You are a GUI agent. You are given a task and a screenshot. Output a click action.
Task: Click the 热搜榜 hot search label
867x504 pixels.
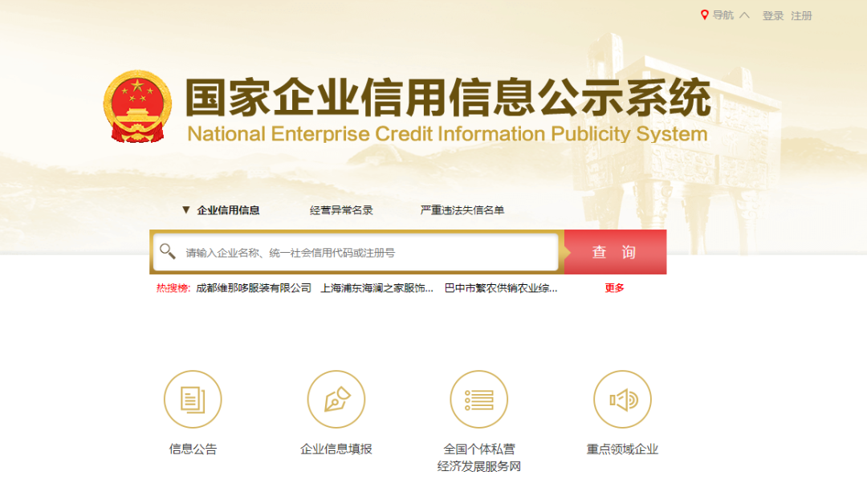tap(173, 288)
